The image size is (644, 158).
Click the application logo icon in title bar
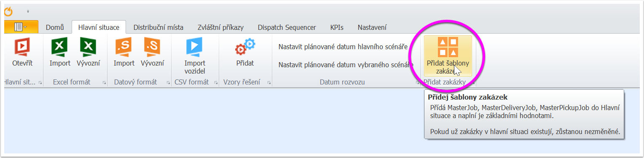(x=8, y=11)
